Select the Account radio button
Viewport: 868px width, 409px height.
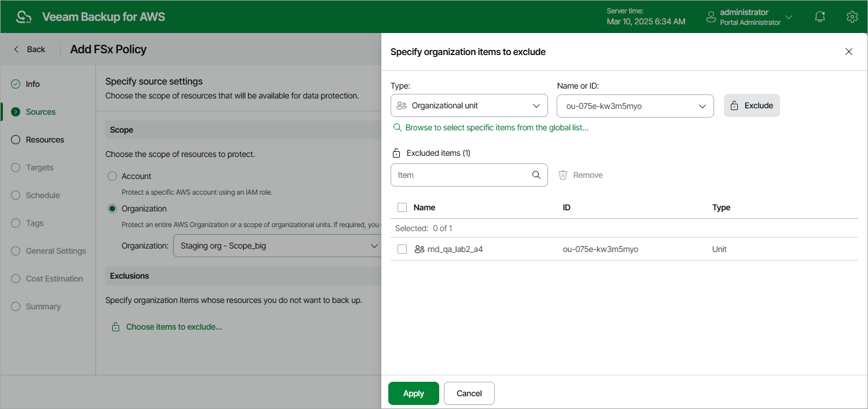pyautogui.click(x=112, y=176)
